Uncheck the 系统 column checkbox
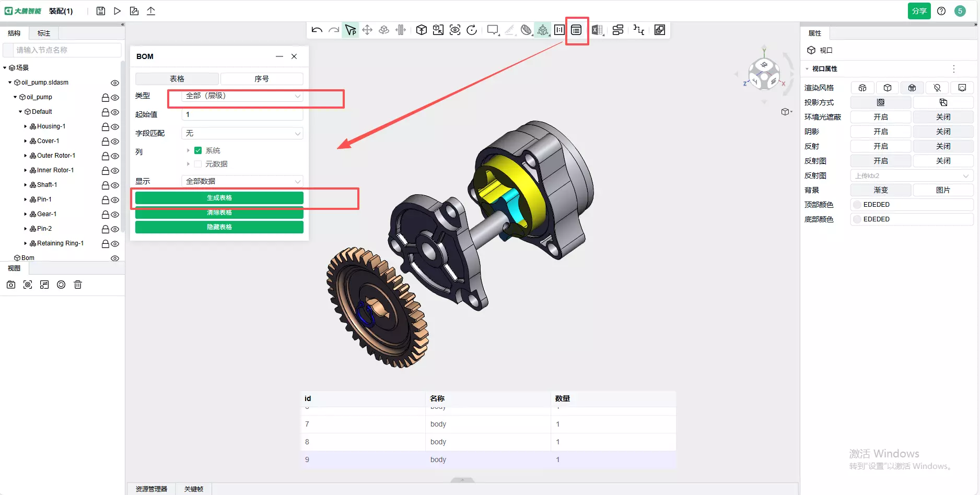The width and height of the screenshot is (980, 495). point(198,150)
